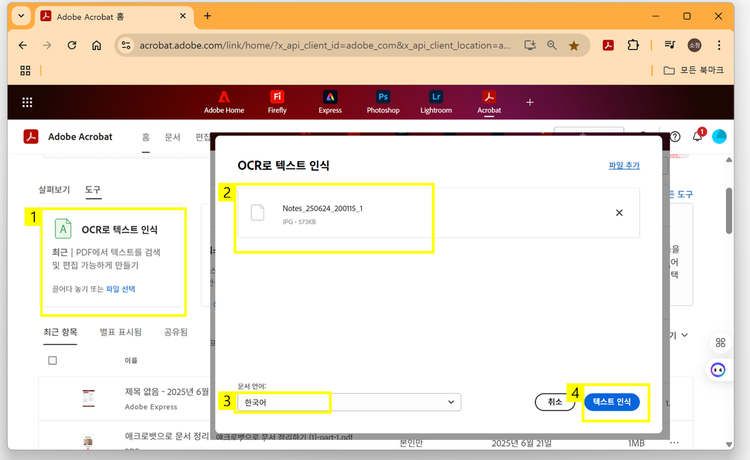Open the site information icon

[126, 45]
